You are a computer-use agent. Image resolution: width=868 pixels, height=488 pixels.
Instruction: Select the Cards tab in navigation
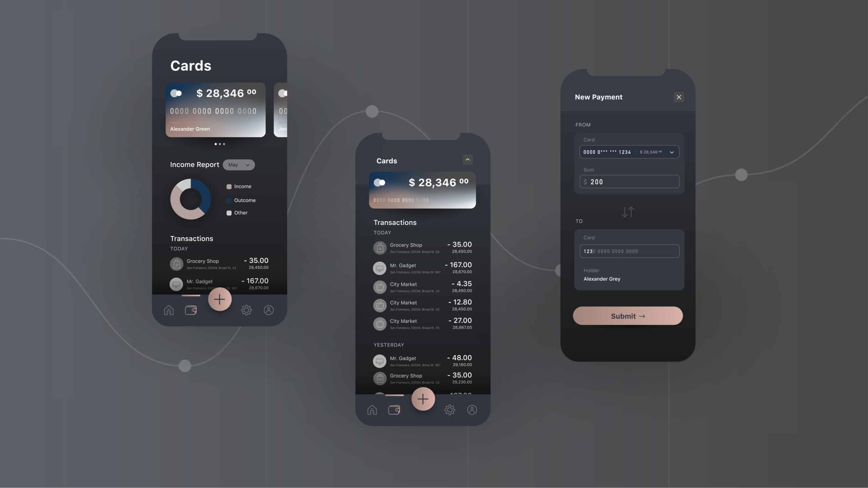(x=394, y=410)
